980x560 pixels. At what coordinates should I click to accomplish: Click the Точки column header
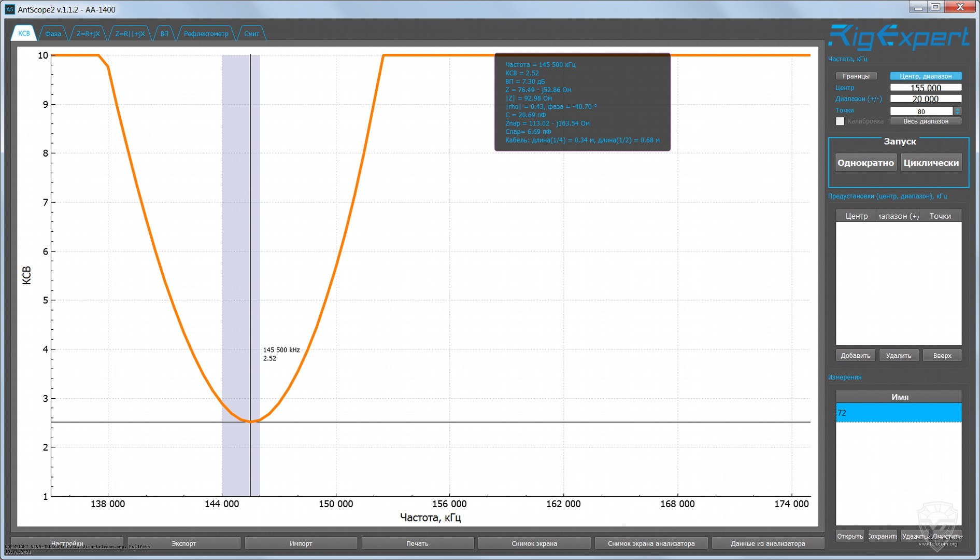click(940, 216)
